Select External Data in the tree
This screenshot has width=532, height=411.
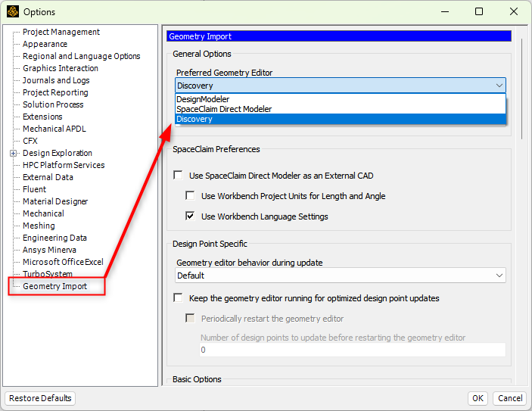[48, 177]
